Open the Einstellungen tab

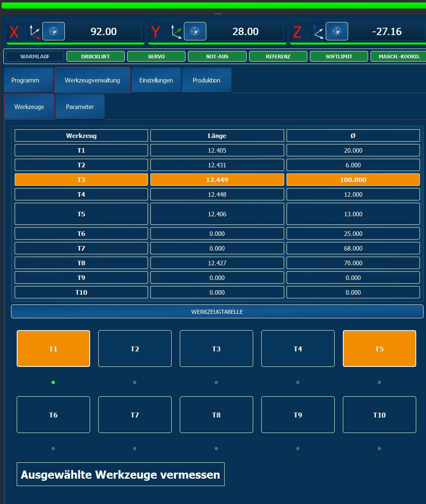coord(156,80)
